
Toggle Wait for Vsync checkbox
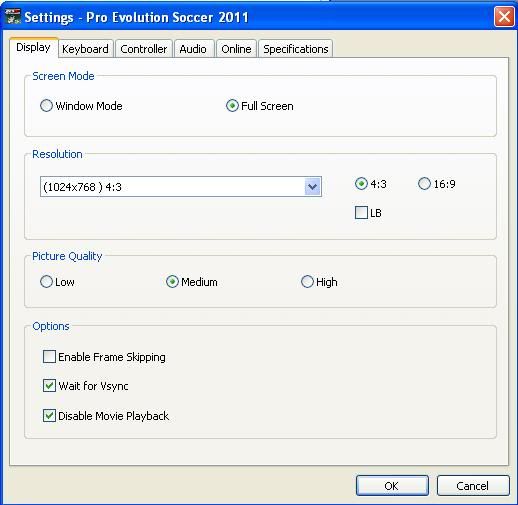coord(49,386)
